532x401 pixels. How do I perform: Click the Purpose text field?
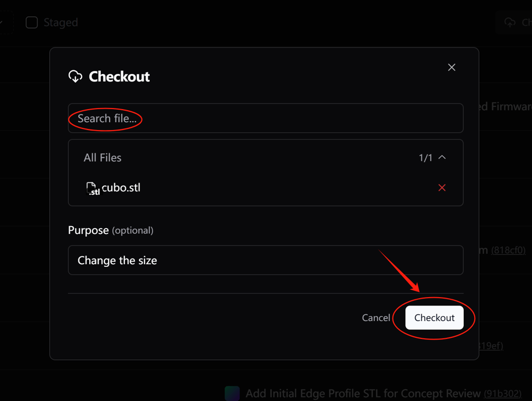click(x=266, y=260)
